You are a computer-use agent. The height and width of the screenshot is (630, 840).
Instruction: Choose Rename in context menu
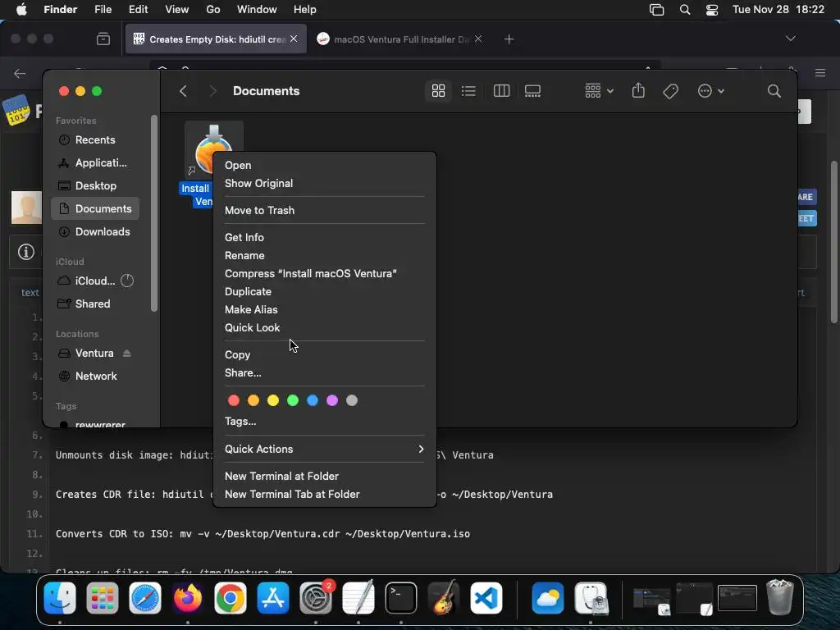coord(325,256)
